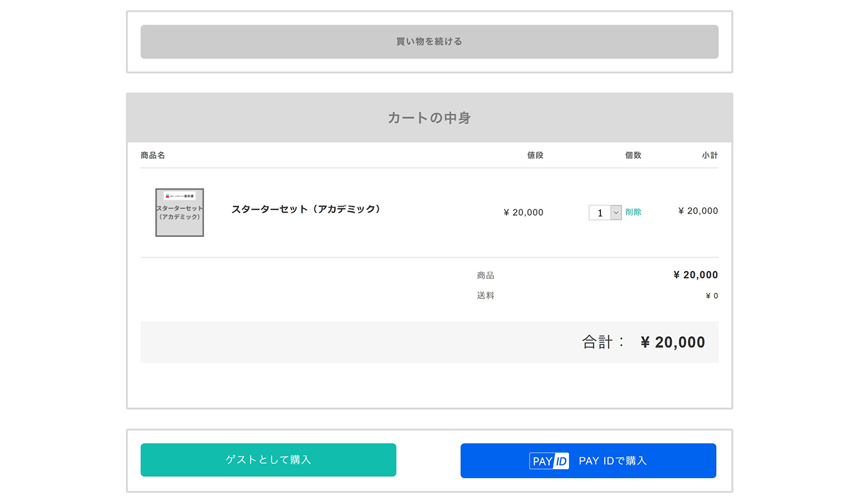Click the product thumbnail image
This screenshot has width=857, height=504.
point(179,212)
